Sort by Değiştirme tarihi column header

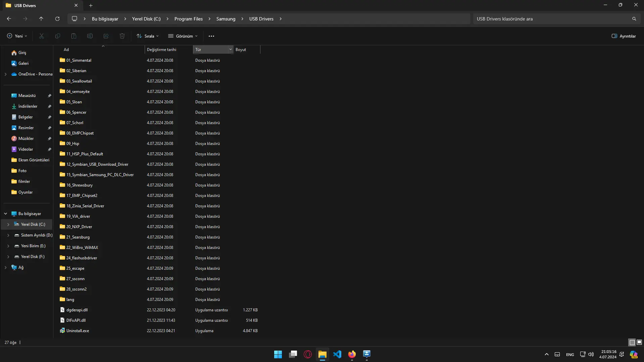click(x=168, y=50)
